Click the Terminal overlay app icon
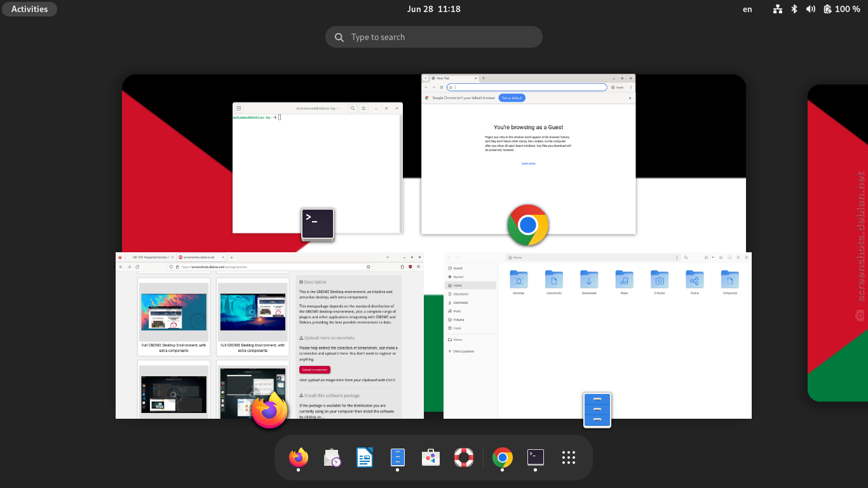 click(318, 224)
